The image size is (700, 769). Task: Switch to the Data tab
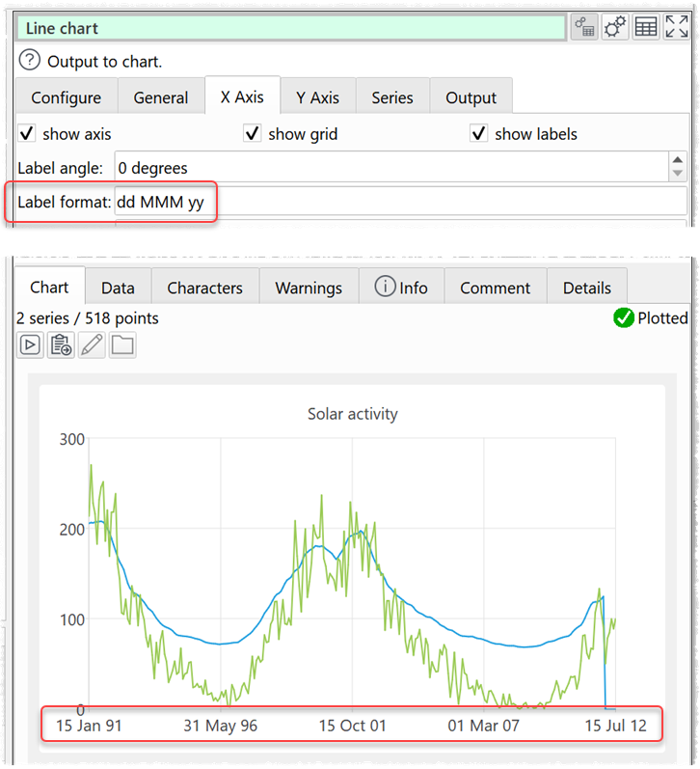pos(118,288)
